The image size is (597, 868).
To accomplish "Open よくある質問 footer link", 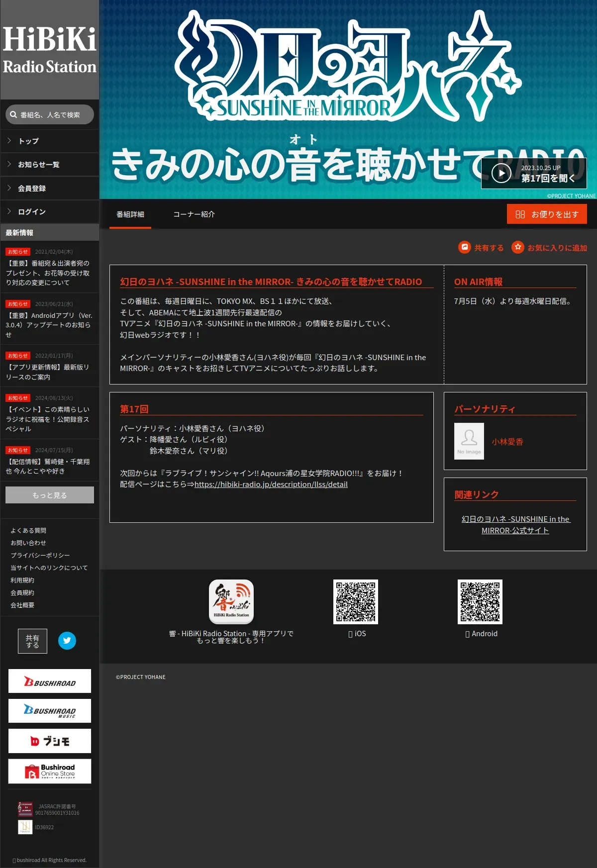I will coord(28,531).
